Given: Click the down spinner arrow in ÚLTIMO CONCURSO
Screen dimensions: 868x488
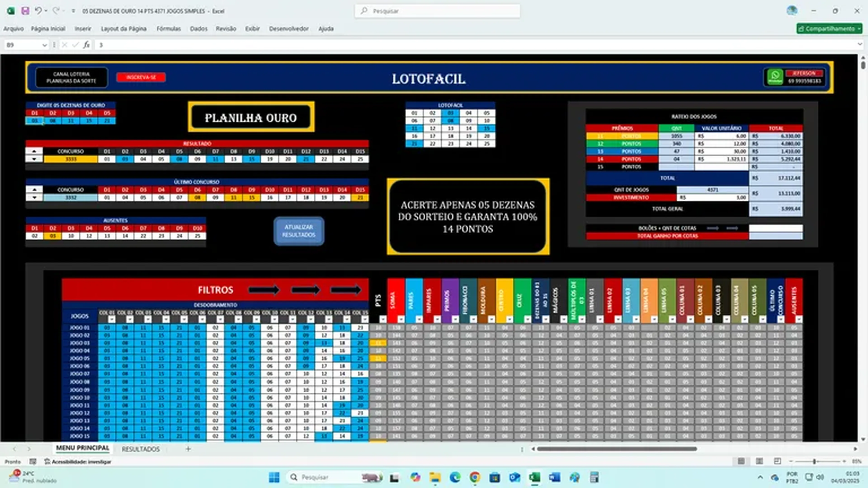Looking at the screenshot, I should pyautogui.click(x=34, y=198).
